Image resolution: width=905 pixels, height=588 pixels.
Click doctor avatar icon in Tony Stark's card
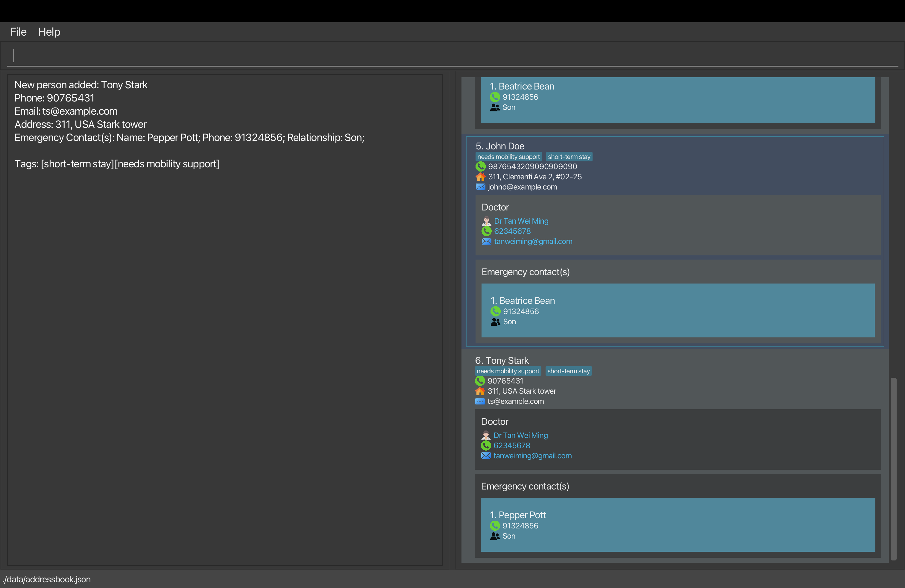(x=486, y=435)
